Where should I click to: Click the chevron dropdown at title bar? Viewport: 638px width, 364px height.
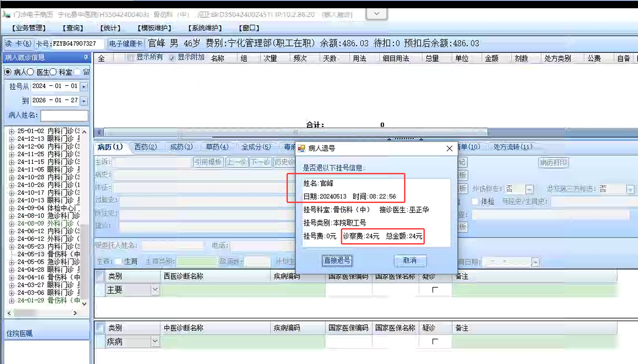point(376,14)
